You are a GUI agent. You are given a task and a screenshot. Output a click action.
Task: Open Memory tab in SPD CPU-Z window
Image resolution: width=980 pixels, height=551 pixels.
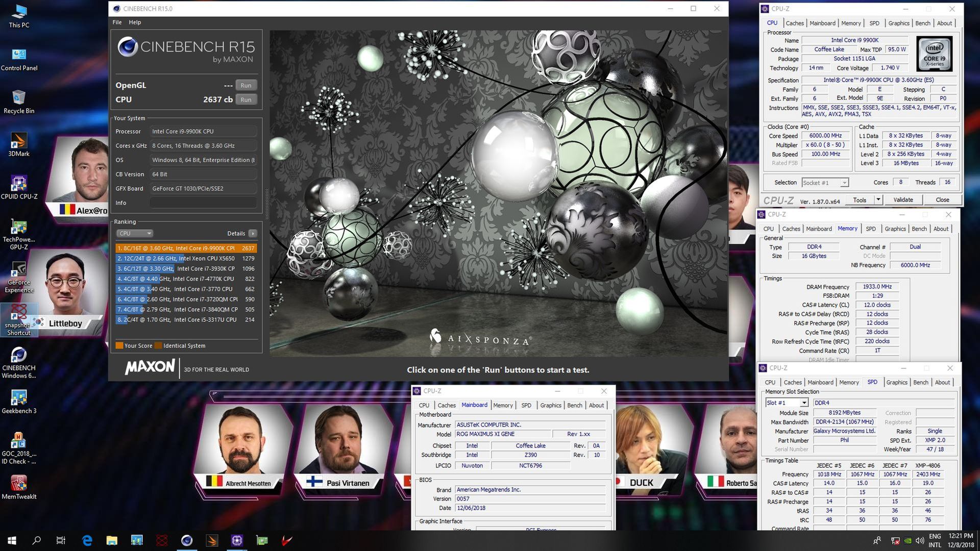pos(849,383)
